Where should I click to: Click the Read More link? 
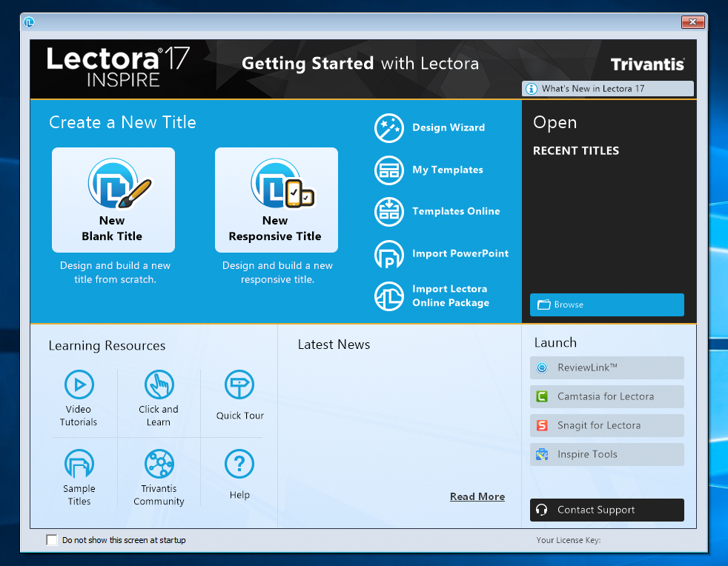point(477,496)
